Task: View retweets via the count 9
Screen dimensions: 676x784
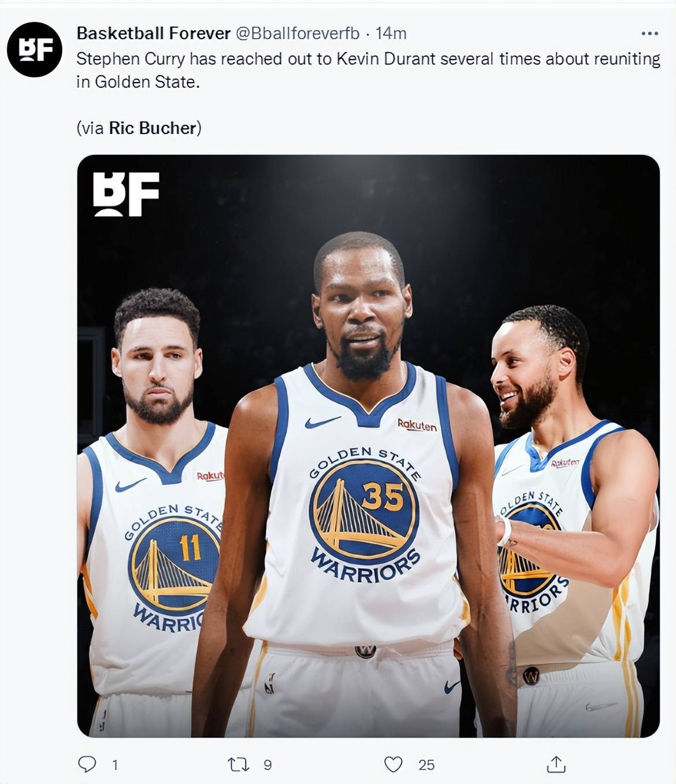Action: click(268, 765)
